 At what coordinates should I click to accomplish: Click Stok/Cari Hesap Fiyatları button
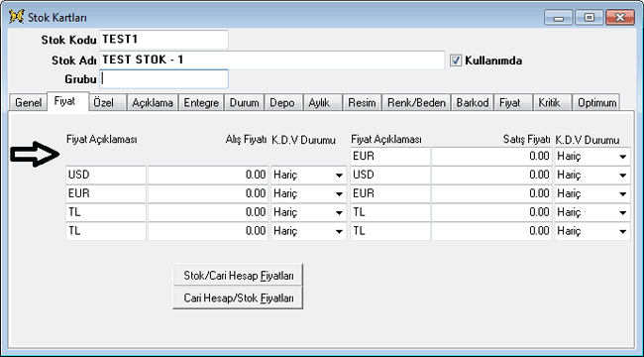coord(238,275)
